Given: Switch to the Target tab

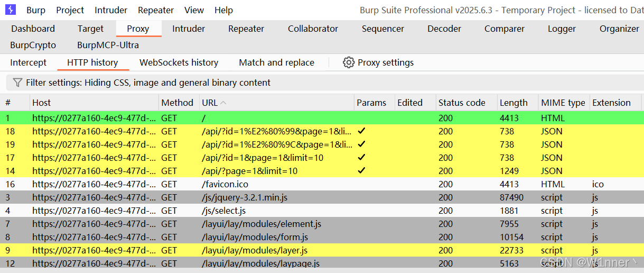Looking at the screenshot, I should point(90,29).
